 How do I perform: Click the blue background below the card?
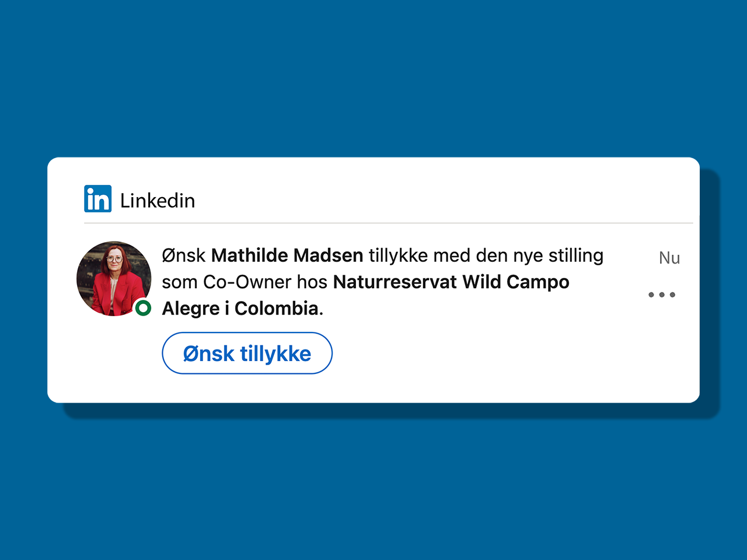pyautogui.click(x=373, y=484)
